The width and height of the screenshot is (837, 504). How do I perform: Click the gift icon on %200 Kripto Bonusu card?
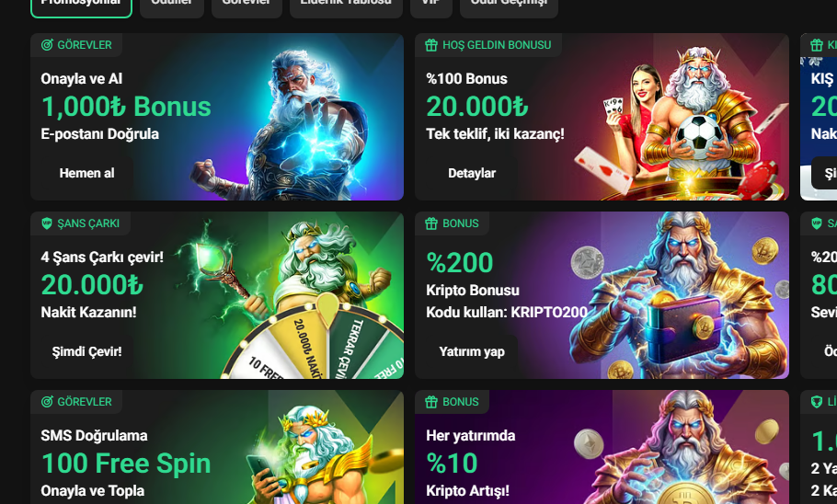[x=431, y=223]
